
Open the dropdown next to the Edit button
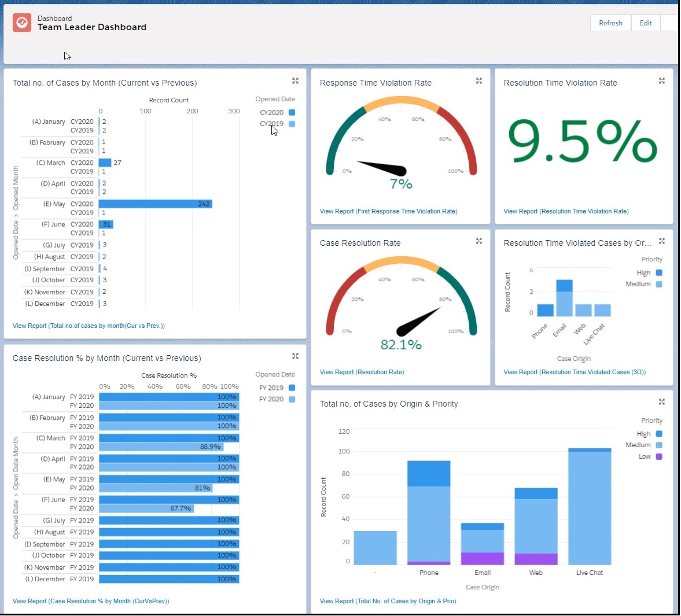coord(669,23)
